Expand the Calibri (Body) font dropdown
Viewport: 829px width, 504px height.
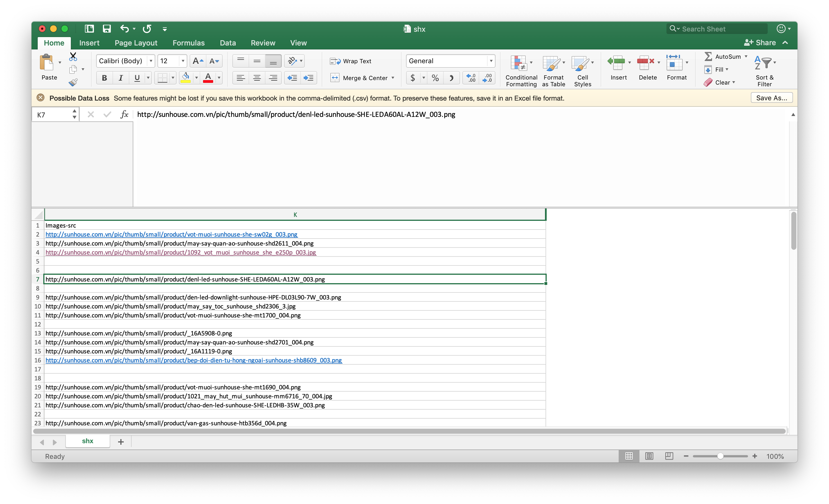[x=151, y=61]
